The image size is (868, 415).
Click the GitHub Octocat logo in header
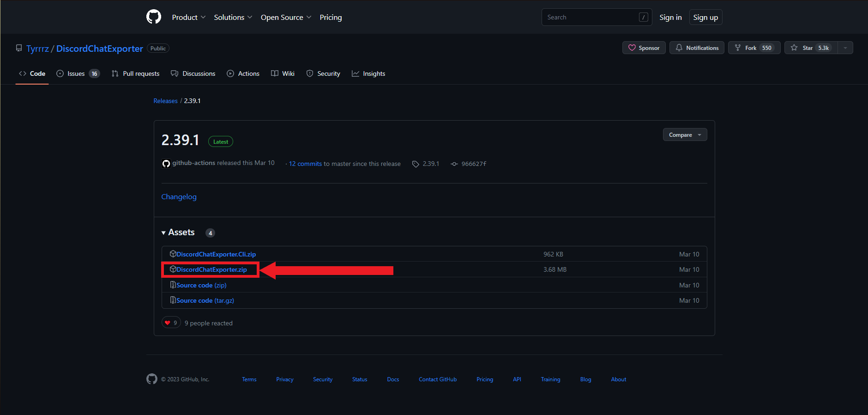pyautogui.click(x=154, y=17)
